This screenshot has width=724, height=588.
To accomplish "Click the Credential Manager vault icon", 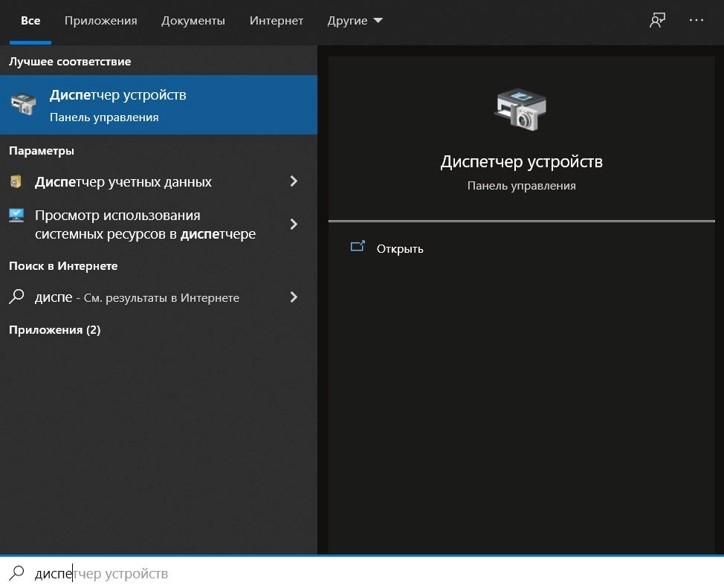I will click(x=16, y=182).
